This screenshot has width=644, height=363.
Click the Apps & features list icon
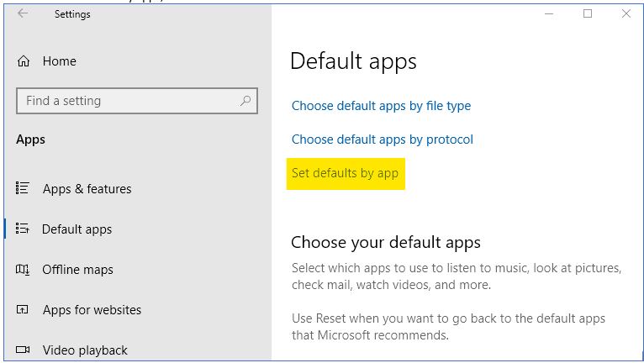coord(24,189)
